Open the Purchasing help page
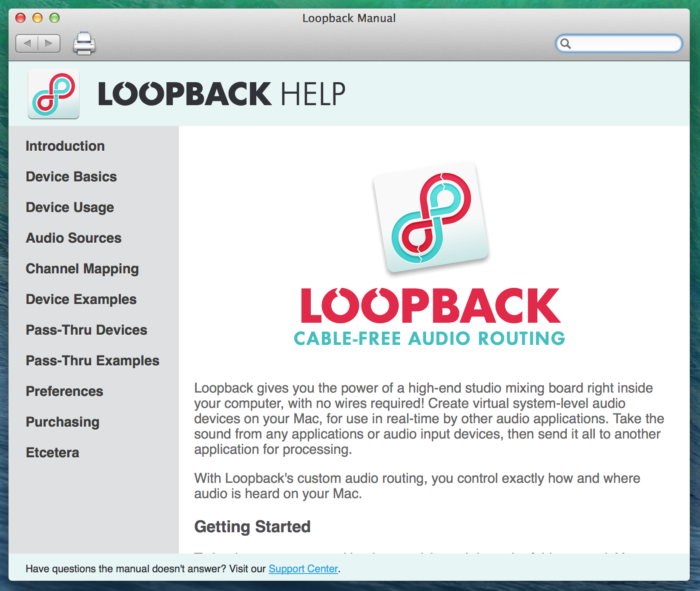 (63, 422)
